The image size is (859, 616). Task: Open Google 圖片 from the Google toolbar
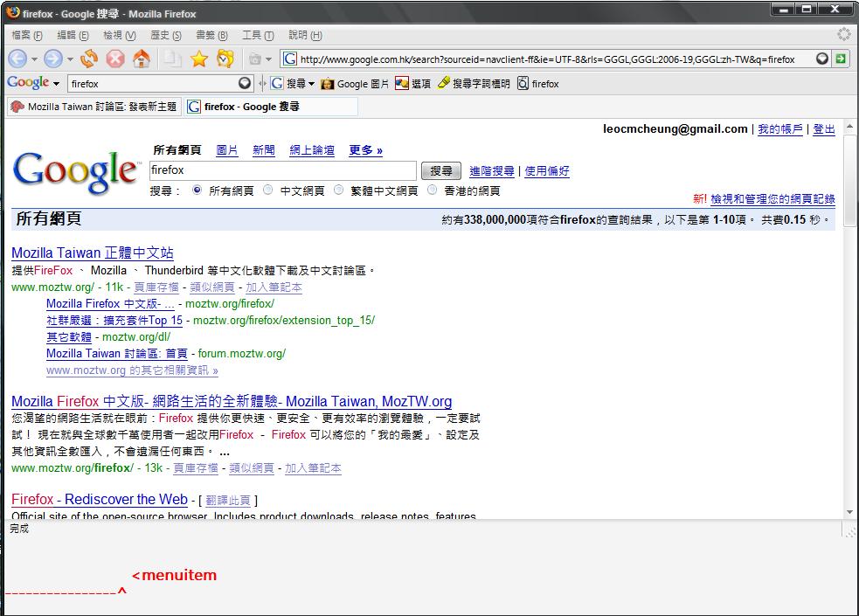(x=355, y=84)
